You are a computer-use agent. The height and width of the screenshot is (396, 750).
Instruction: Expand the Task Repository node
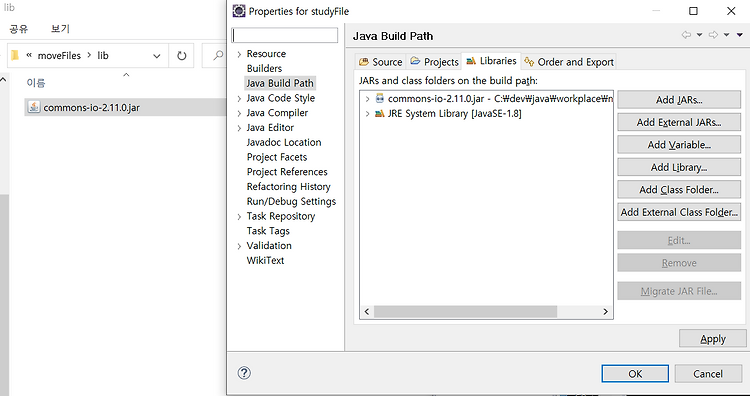[239, 217]
